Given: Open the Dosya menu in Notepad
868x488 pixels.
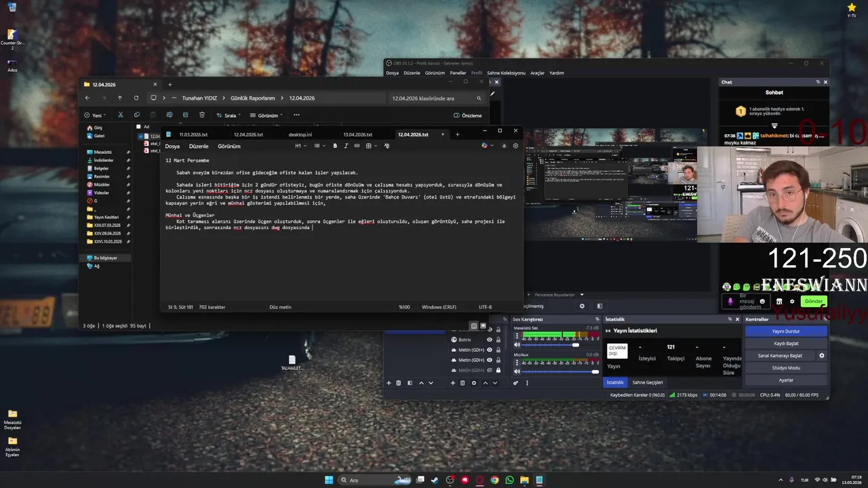Looking at the screenshot, I should pos(172,146).
